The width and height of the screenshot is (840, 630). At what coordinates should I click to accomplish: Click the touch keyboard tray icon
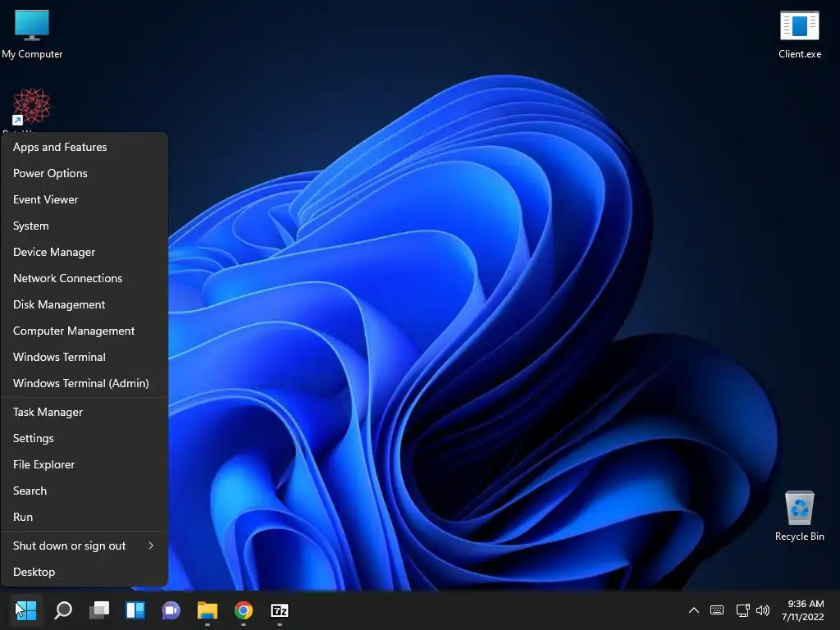pyautogui.click(x=717, y=610)
